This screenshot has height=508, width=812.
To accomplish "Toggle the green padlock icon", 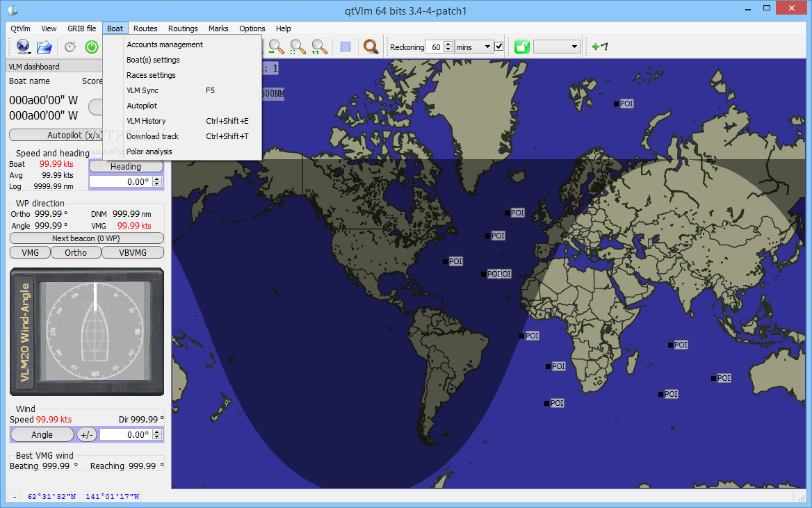I will pos(522,47).
